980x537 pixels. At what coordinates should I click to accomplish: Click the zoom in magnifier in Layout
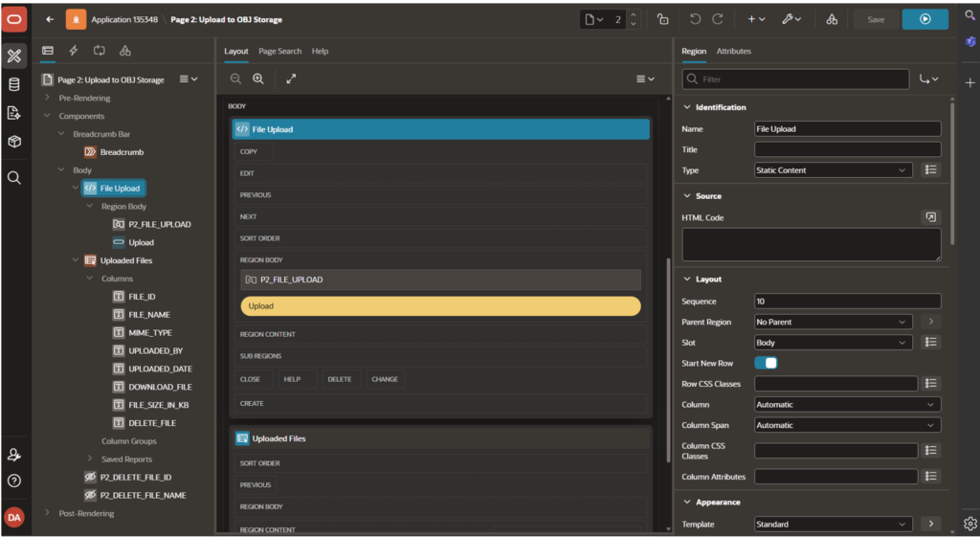point(258,78)
